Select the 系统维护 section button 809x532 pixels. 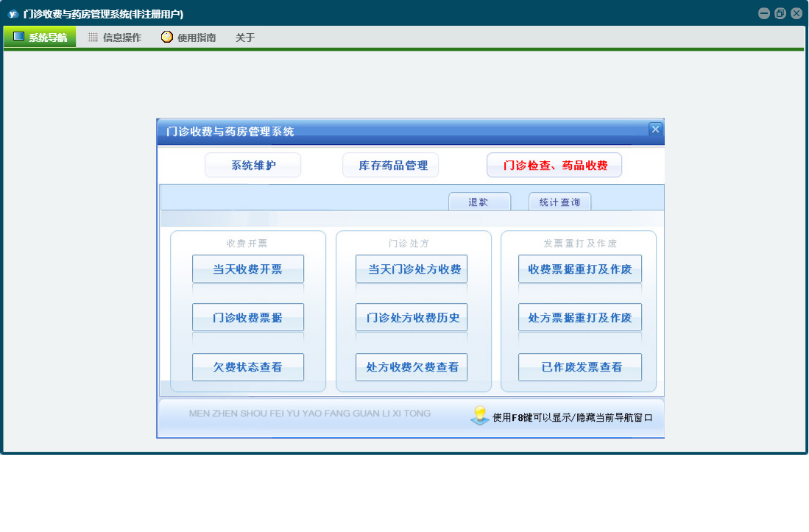pos(252,165)
